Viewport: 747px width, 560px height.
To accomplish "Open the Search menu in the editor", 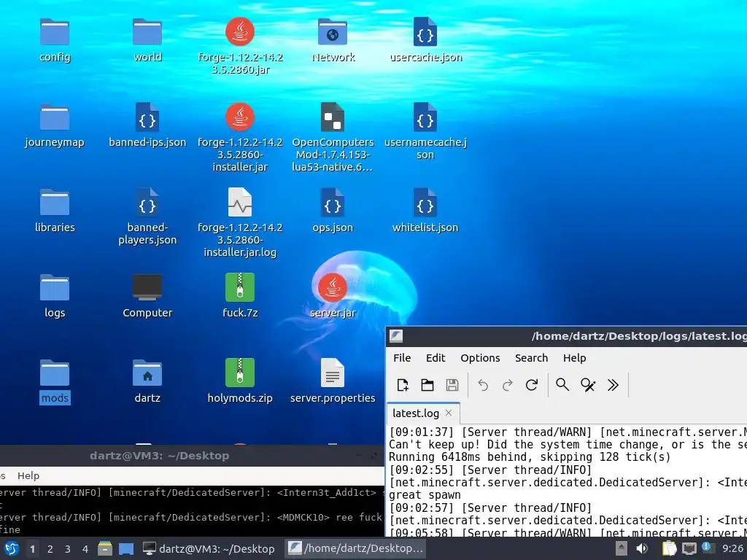I will (531, 357).
